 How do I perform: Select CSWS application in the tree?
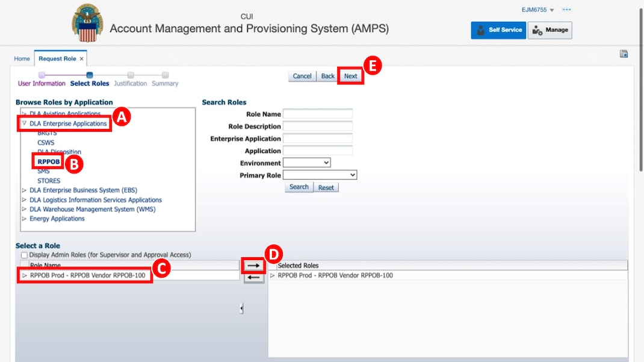46,143
